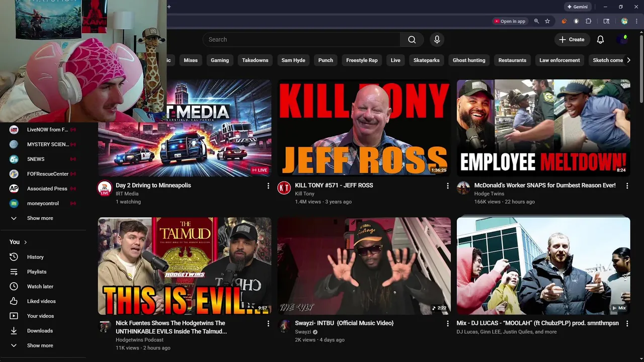
Task: Click the orange extension icon in the toolbar
Action: pyautogui.click(x=564, y=21)
